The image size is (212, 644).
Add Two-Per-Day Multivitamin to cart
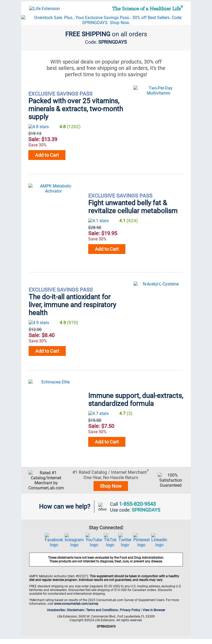[47, 155]
